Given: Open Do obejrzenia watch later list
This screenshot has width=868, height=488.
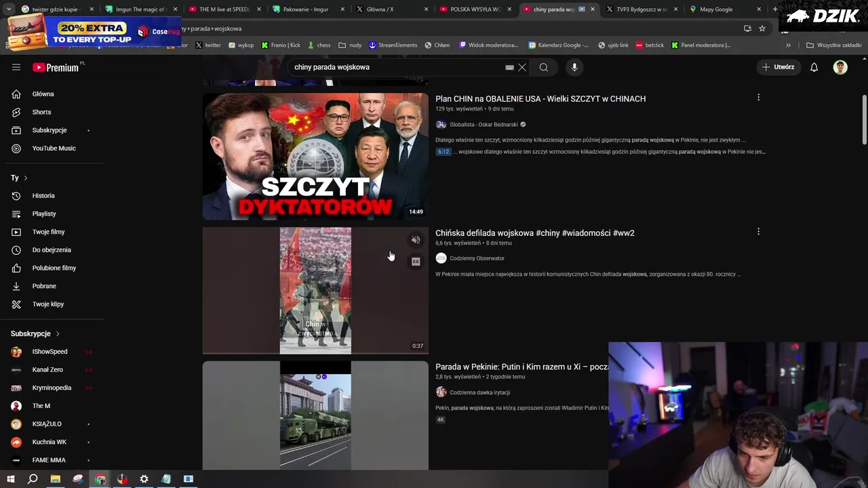Looking at the screenshot, I should tap(52, 250).
